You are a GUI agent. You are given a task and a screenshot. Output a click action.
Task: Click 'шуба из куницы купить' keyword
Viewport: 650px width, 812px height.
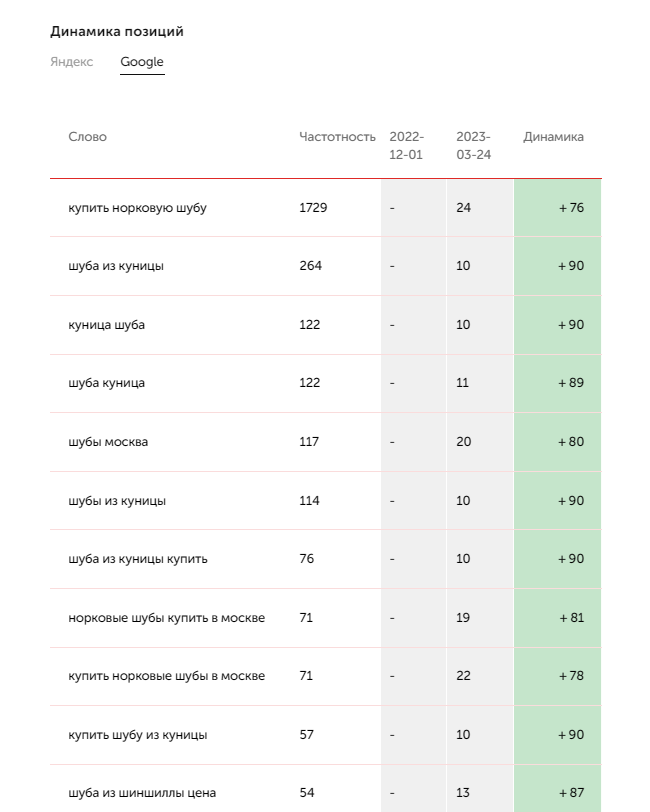click(138, 559)
